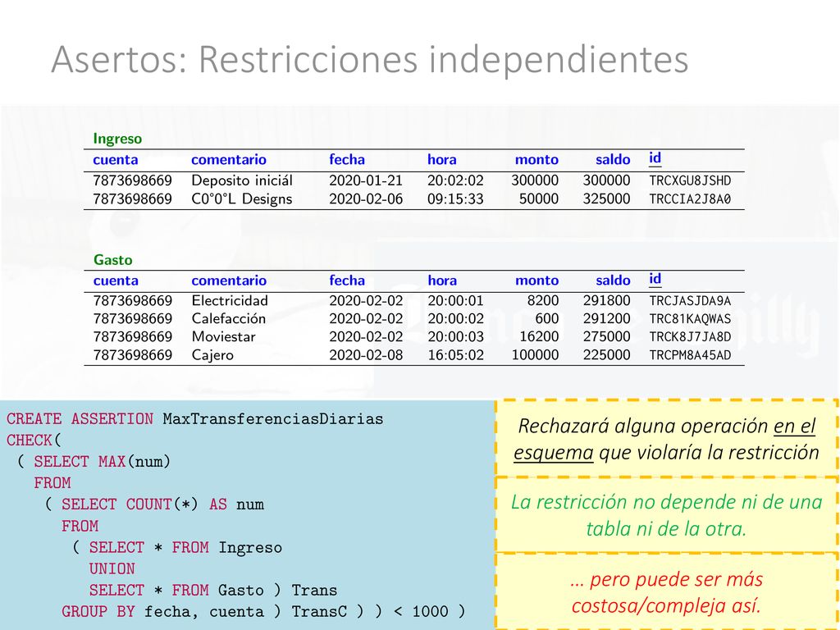The width and height of the screenshot is (840, 630).
Task: Click the time value "20:02:02"
Action: pyautogui.click(x=455, y=180)
